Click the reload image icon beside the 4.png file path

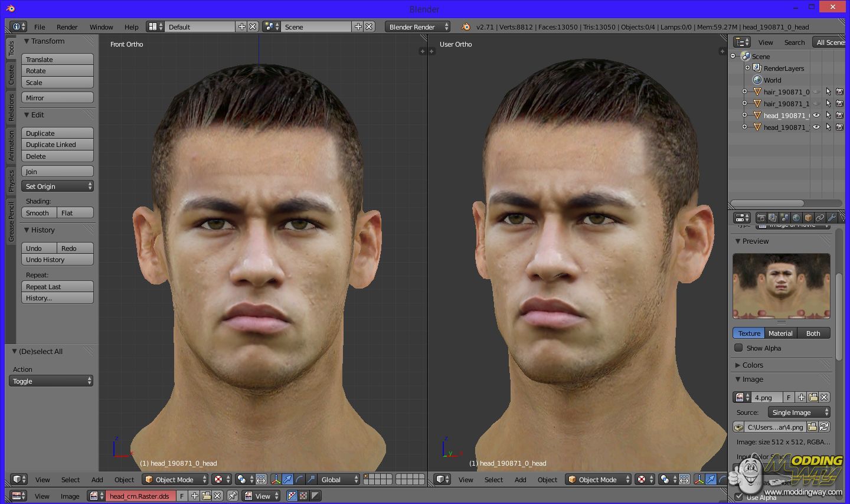coord(824,427)
